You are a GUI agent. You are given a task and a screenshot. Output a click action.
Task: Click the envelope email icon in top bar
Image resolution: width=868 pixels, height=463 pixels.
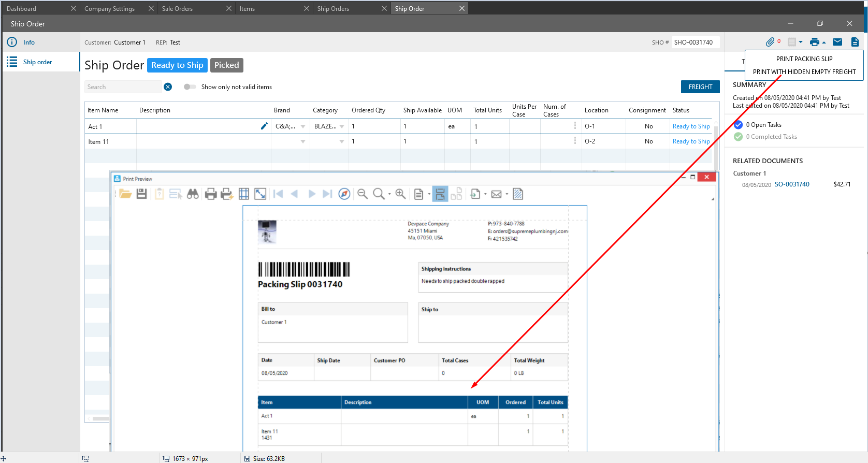pos(837,42)
